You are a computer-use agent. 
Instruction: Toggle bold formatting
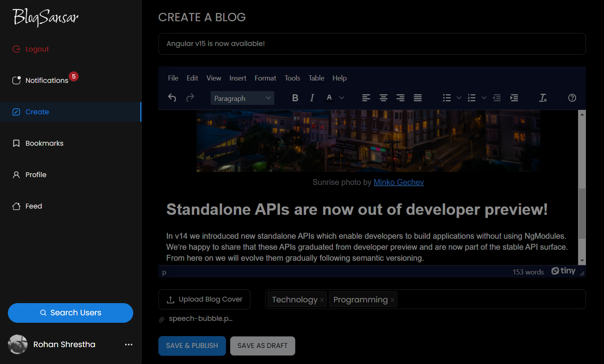click(295, 98)
